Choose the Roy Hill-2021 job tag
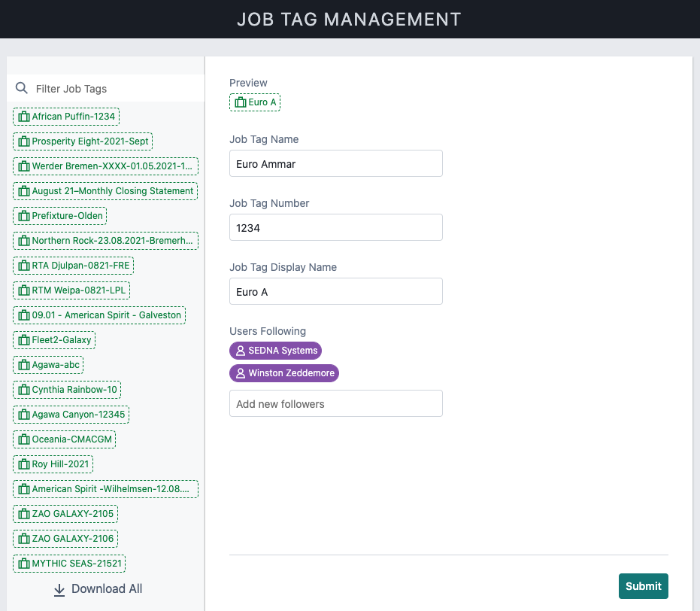This screenshot has width=700, height=611. 53,464
